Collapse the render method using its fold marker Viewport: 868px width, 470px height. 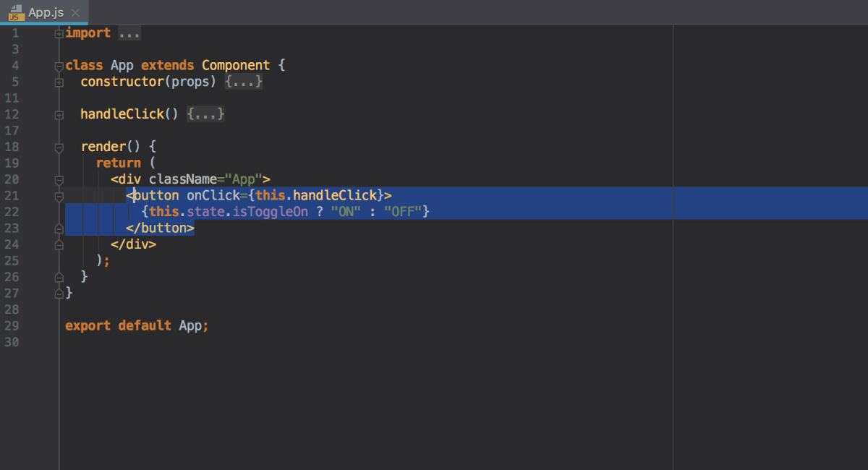pyautogui.click(x=59, y=148)
